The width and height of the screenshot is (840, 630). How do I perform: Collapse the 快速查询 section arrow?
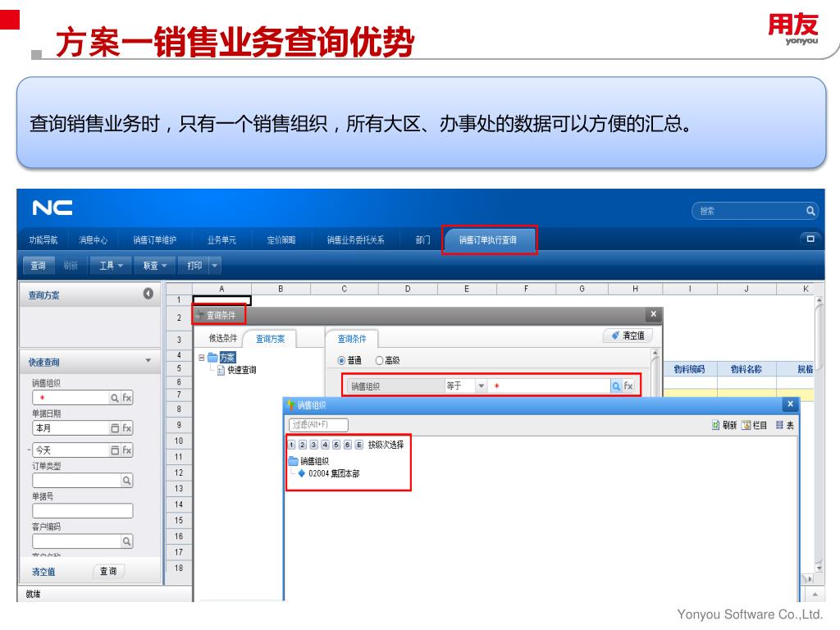148,361
